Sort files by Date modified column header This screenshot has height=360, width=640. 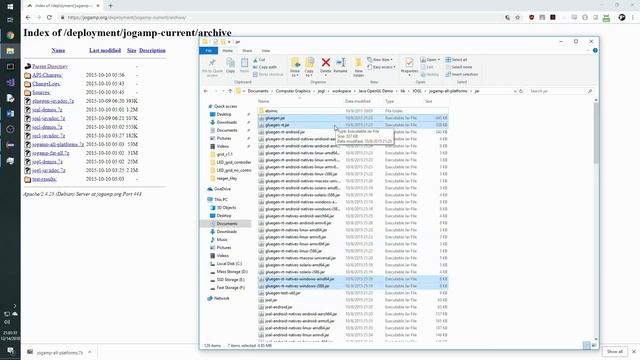click(358, 101)
